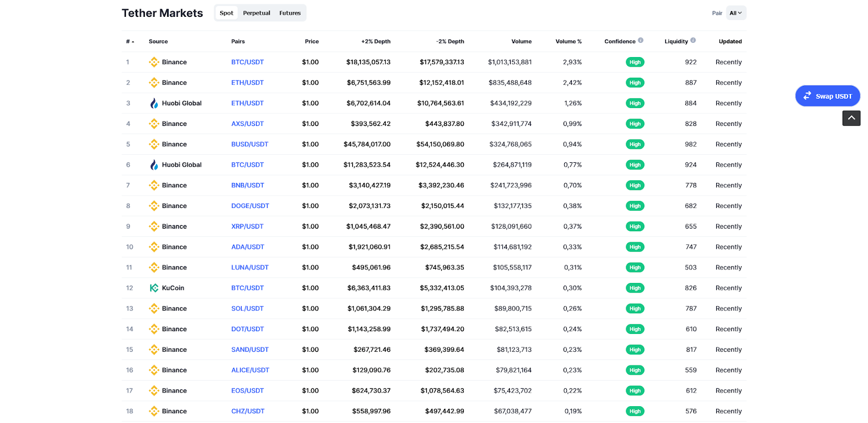Click the Confidence info icon
The width and height of the screenshot is (868, 423).
(641, 40)
